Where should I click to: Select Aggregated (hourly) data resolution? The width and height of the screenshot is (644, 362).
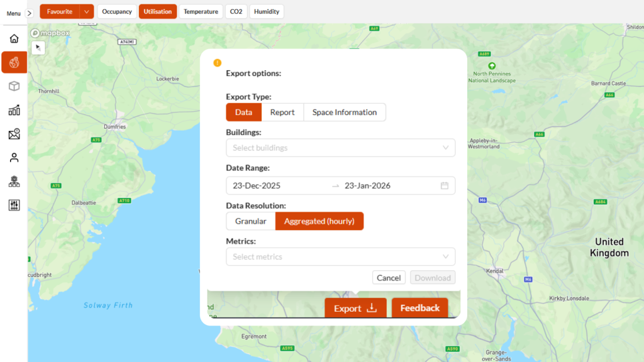tap(319, 221)
